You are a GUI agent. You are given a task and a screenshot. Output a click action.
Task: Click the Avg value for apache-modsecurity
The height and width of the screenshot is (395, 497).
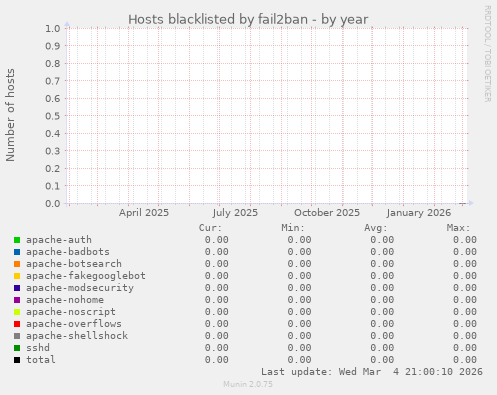(x=382, y=288)
